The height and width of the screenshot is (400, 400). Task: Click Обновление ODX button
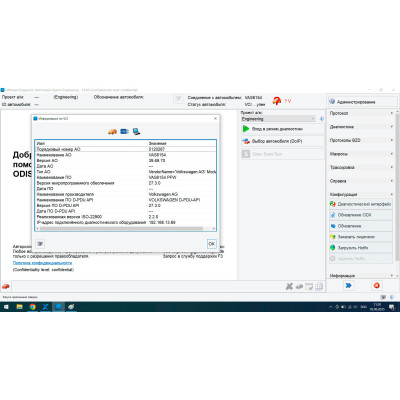pyautogui.click(x=361, y=215)
